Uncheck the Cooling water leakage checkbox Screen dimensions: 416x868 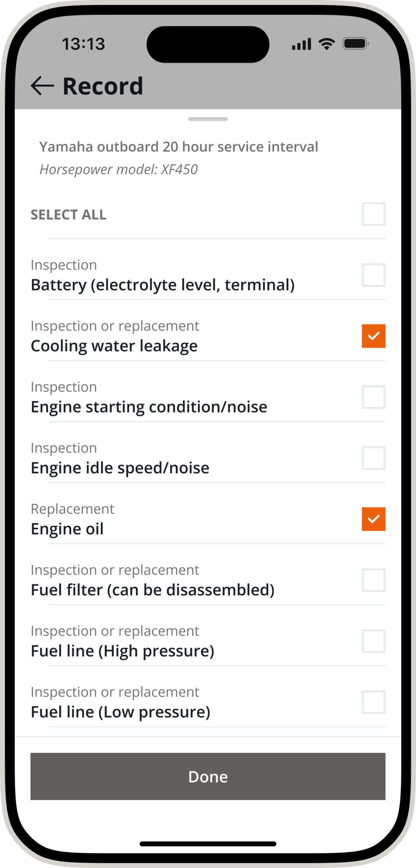pyautogui.click(x=373, y=336)
